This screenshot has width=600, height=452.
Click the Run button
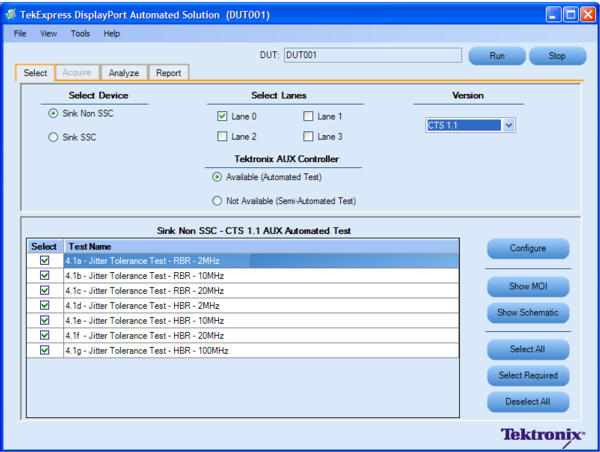pos(497,56)
